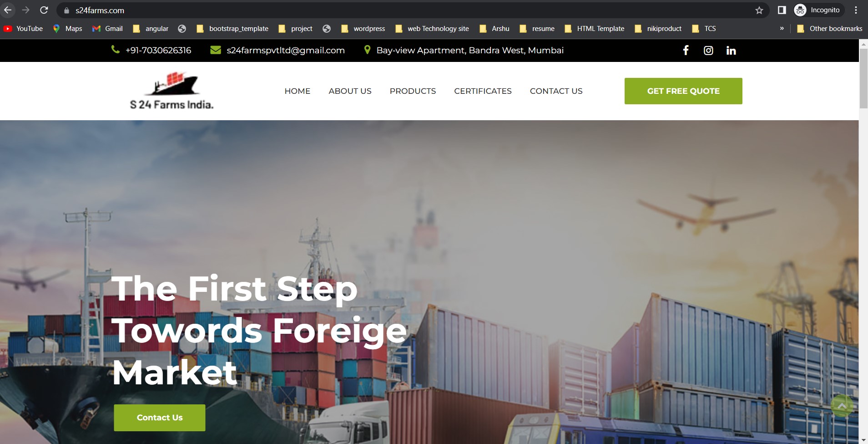
Task: Bookmark this page with the star icon
Action: click(759, 10)
